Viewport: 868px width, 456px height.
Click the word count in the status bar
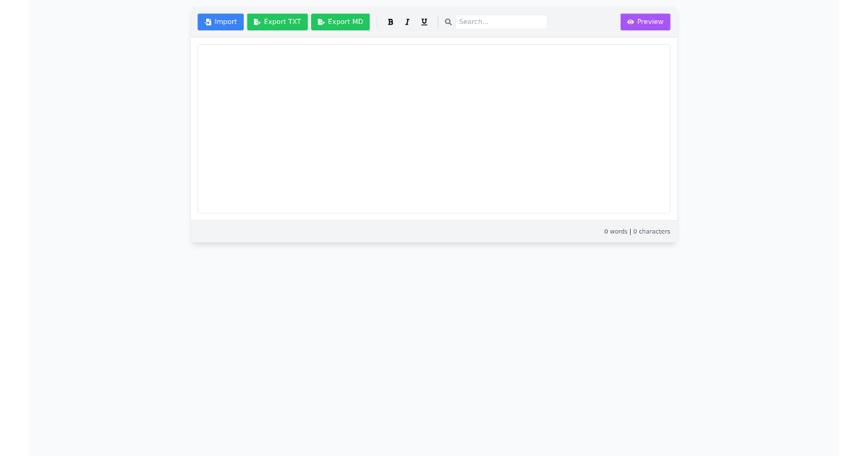point(615,232)
